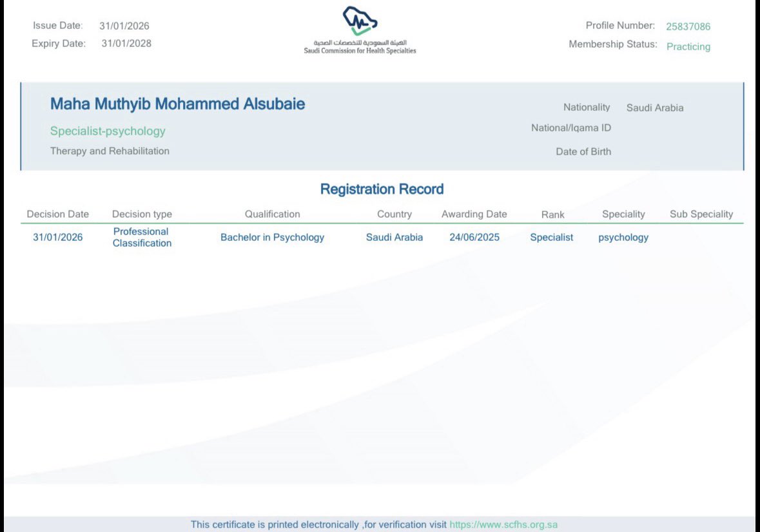Select the expiry date 31/01/2028
Image resolution: width=760 pixels, height=532 pixels.
pyautogui.click(x=126, y=44)
